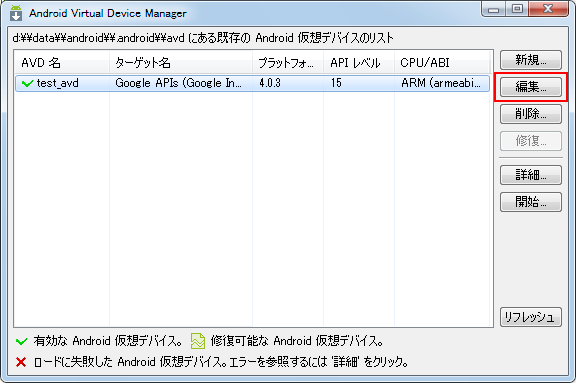
Task: Click platform value 4.0.3
Action: [x=270, y=83]
